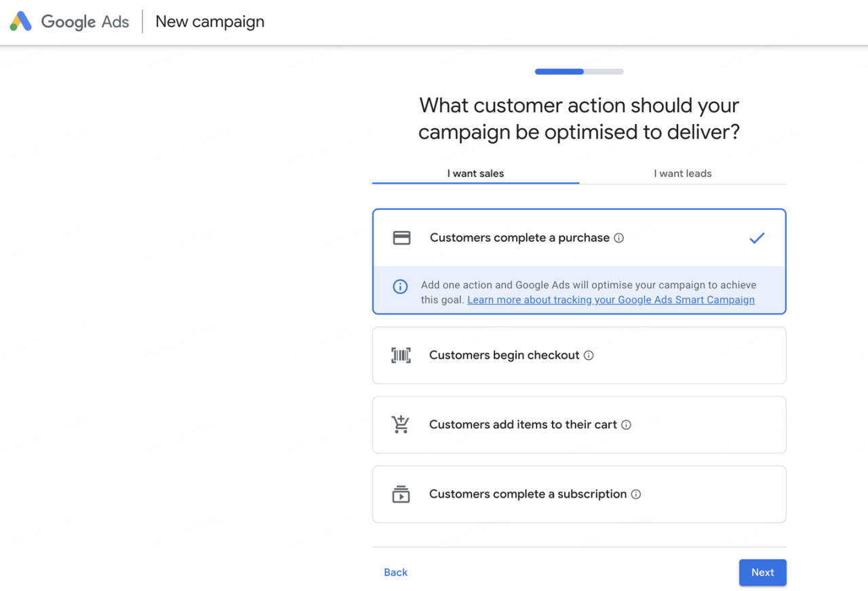The width and height of the screenshot is (868, 591).
Task: Open Learn more about tracking Smart Campaign link
Action: (x=611, y=300)
